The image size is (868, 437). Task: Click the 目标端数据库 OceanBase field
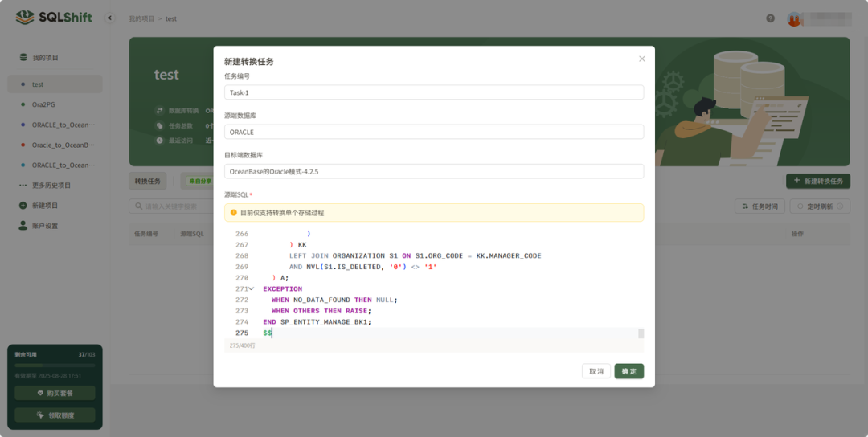[434, 171]
